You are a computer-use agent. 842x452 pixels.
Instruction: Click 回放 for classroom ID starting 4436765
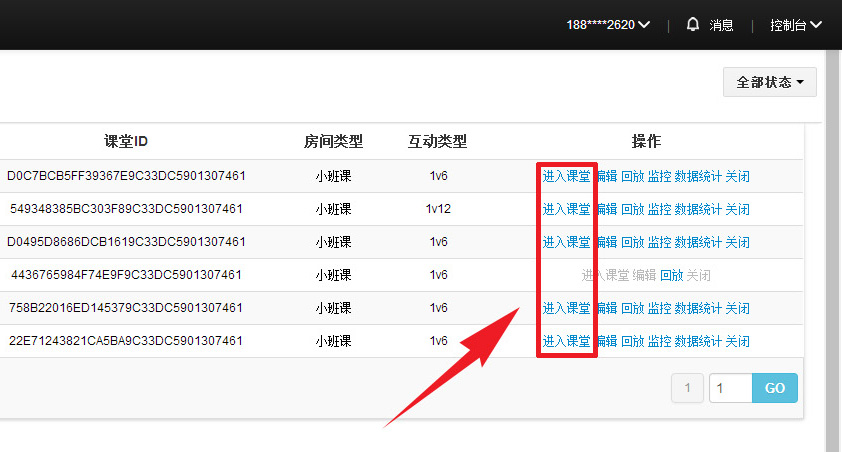tap(671, 275)
